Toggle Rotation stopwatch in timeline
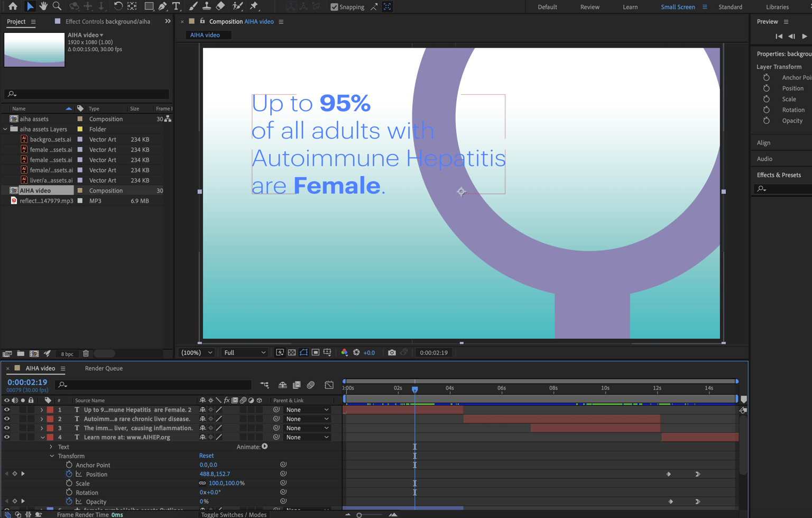This screenshot has height=518, width=812. (x=69, y=492)
